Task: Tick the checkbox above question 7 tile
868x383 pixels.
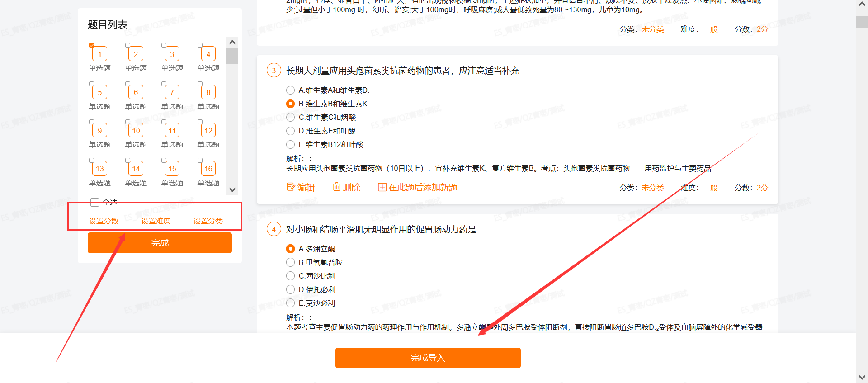Action: (x=164, y=84)
